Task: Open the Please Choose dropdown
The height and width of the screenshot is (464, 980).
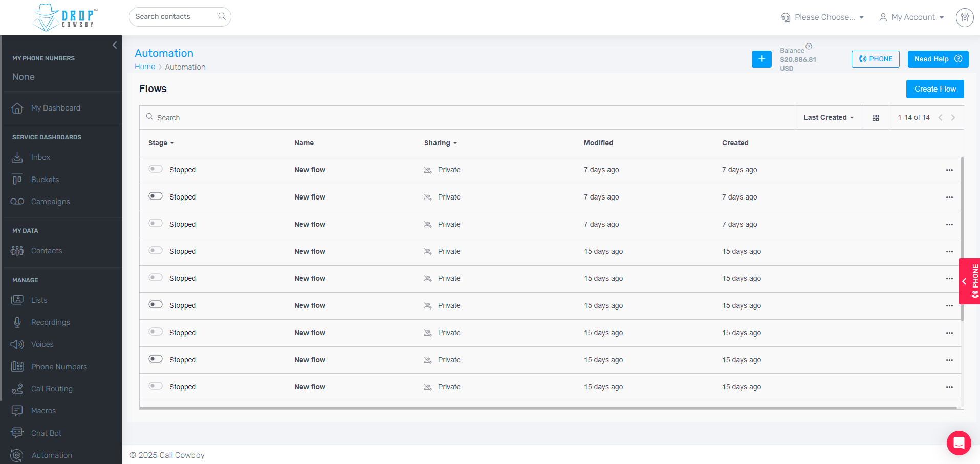Action: click(x=822, y=17)
